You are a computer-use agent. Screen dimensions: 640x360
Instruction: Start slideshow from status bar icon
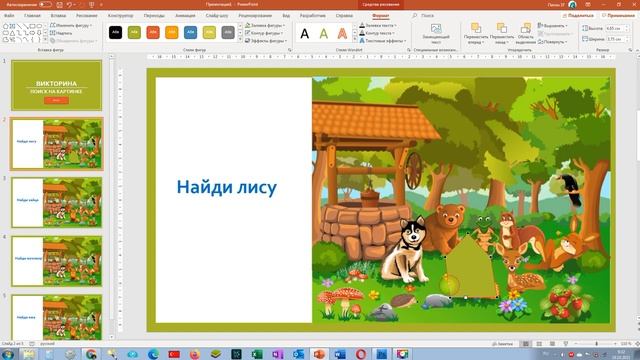[566, 344]
